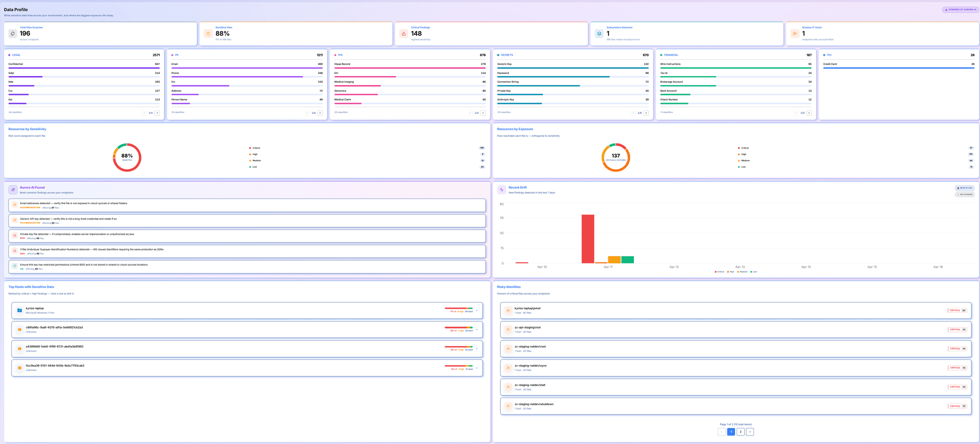The image size is (980, 444).
Task: Go to next page of LEGAL classifiers
Action: tap(157, 113)
